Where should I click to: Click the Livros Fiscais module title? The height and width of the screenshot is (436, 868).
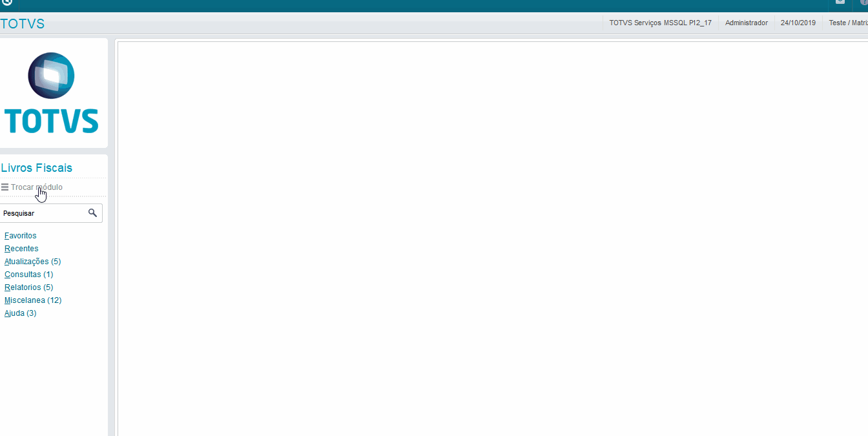(37, 168)
